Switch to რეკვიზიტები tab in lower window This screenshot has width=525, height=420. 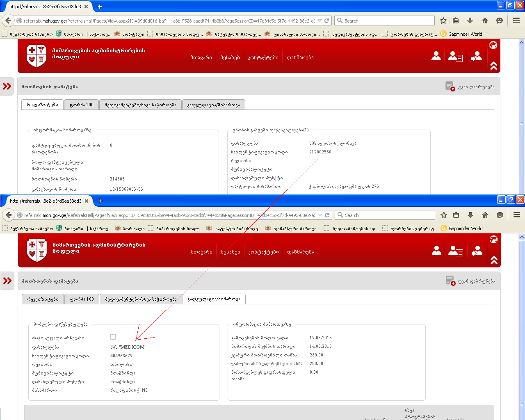coord(43,299)
